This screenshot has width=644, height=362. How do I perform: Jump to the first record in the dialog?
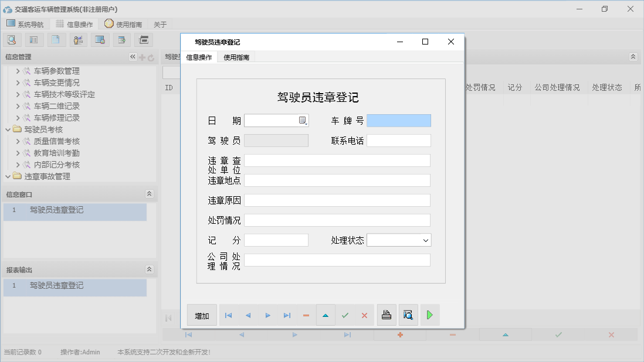click(228, 315)
